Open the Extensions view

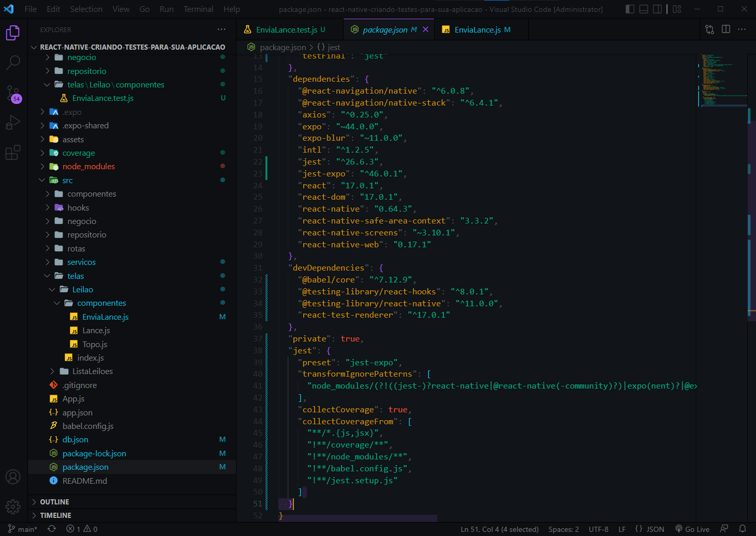[x=13, y=153]
